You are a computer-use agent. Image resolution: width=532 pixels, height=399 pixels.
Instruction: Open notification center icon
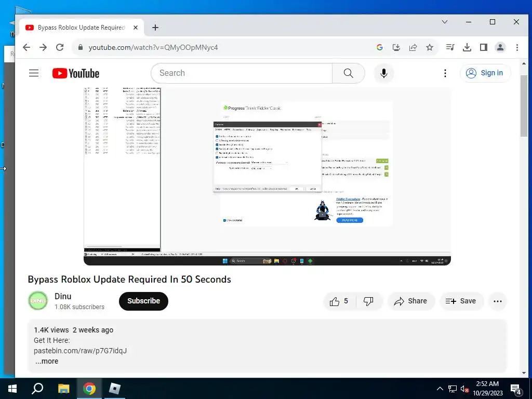click(x=516, y=389)
